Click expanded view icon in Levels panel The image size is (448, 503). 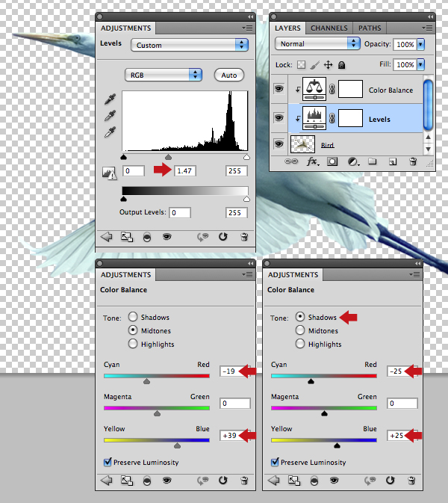point(127,237)
